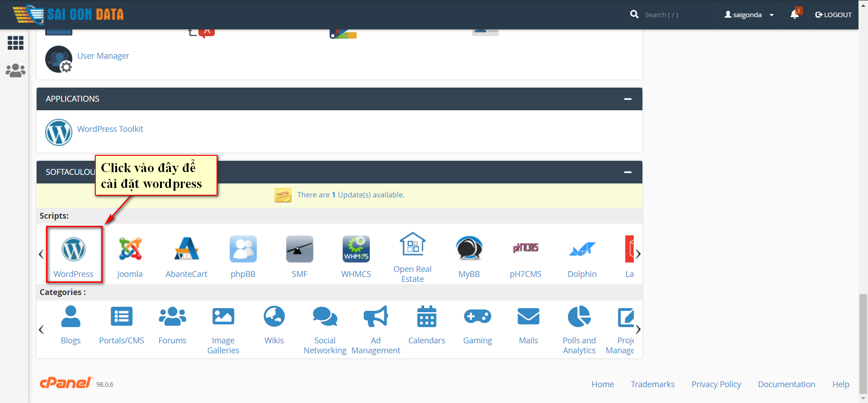The height and width of the screenshot is (403, 868).
Task: Click the version text 98.0.6
Action: 105,384
